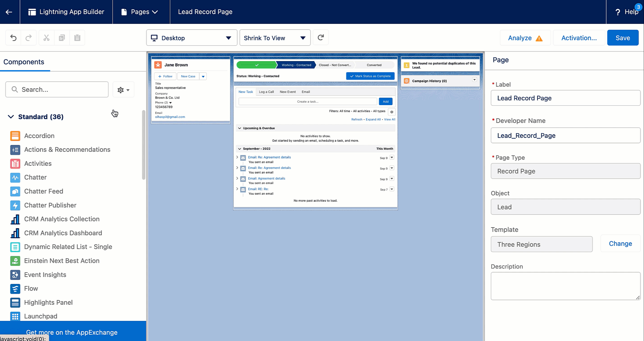Click the Analyze button
644x341 pixels.
click(525, 38)
